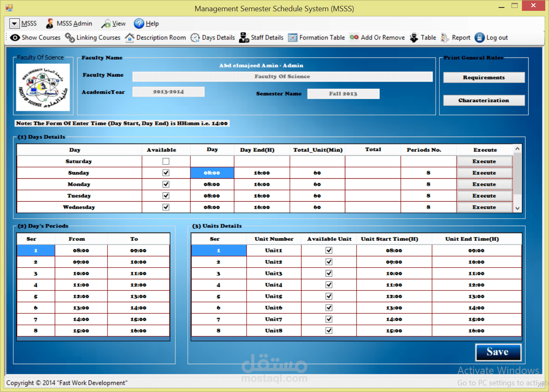This screenshot has width=549, height=392.
Task: Click the Days Details scrollbar down arrow
Action: (x=517, y=208)
